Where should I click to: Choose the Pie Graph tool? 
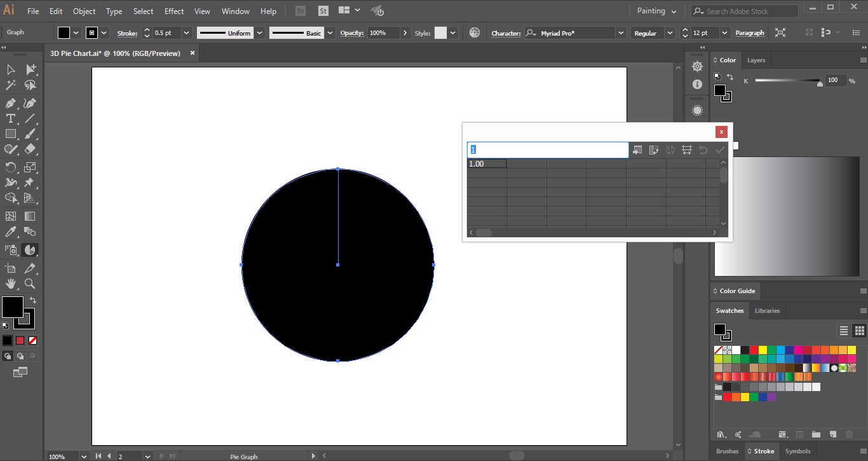click(30, 250)
